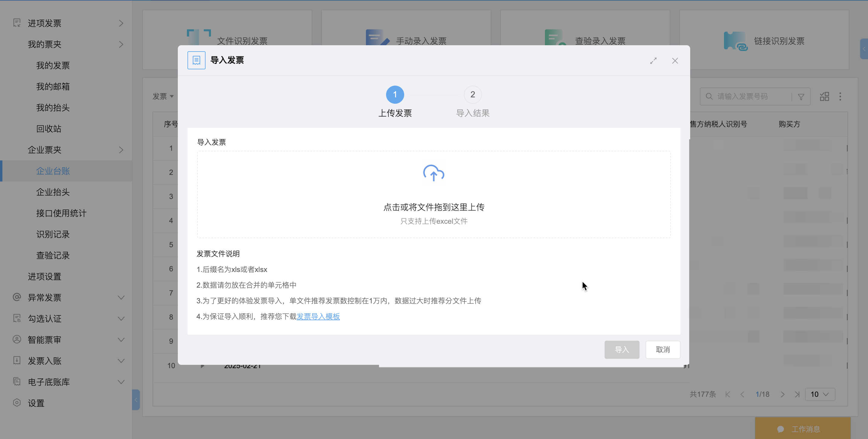Viewport: 868px width, 439px height.
Task: Collapse the sidebar with the blue handle
Action: point(136,400)
